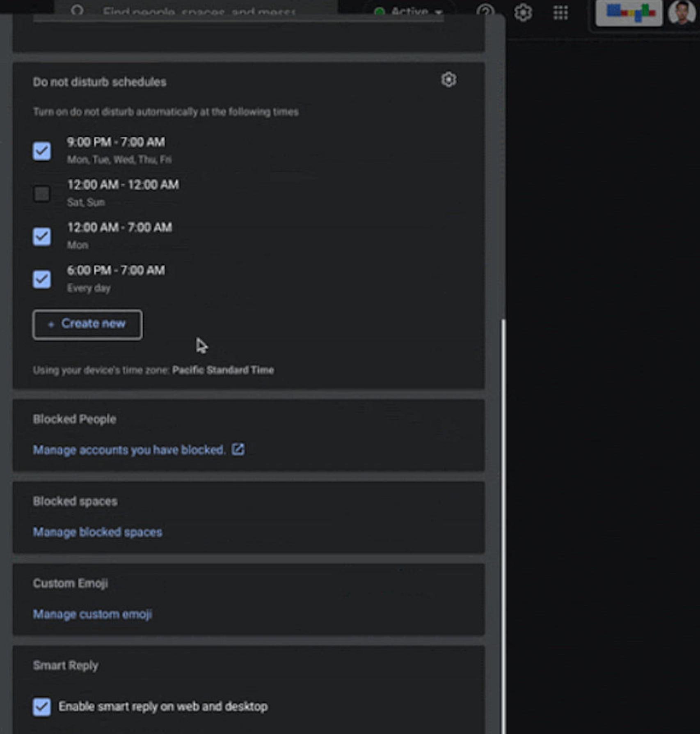
Task: Uncheck the 9:00 PM - 7:00 AM weekday schedule
Action: (41, 150)
